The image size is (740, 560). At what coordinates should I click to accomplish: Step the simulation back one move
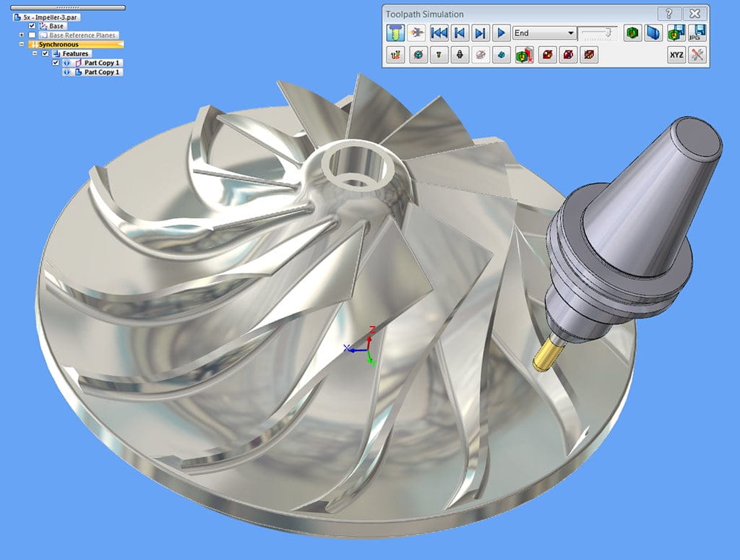[x=460, y=33]
